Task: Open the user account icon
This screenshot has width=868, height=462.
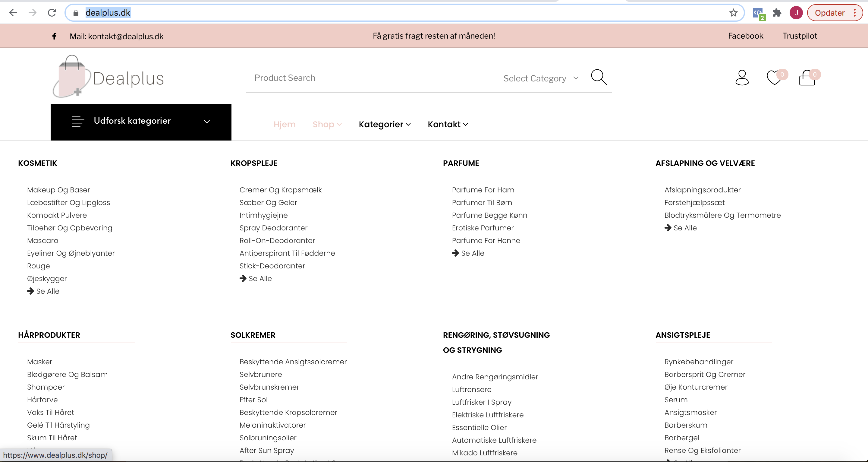Action: pyautogui.click(x=742, y=78)
